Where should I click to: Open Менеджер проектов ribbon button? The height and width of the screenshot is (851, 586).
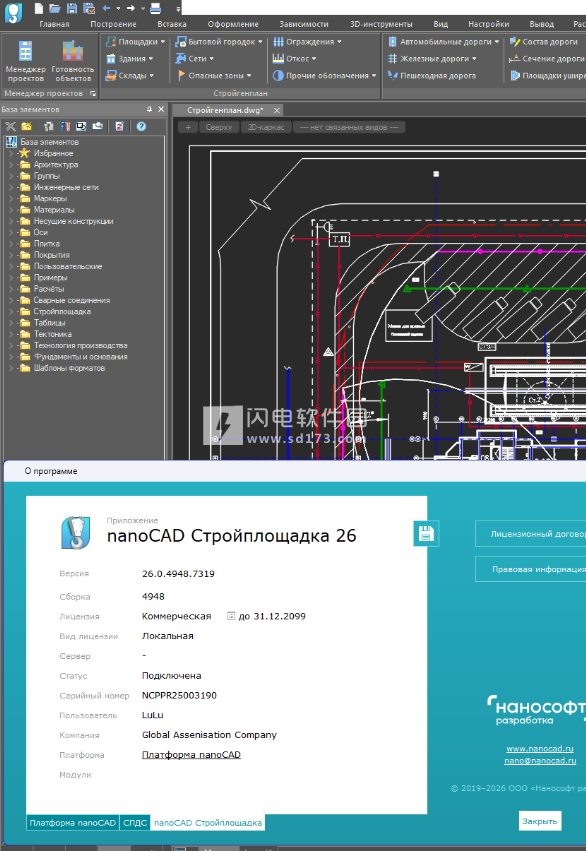point(26,61)
